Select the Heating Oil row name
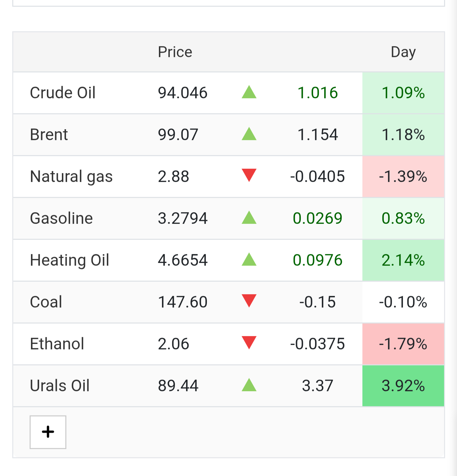The width and height of the screenshot is (457, 476). (69, 260)
